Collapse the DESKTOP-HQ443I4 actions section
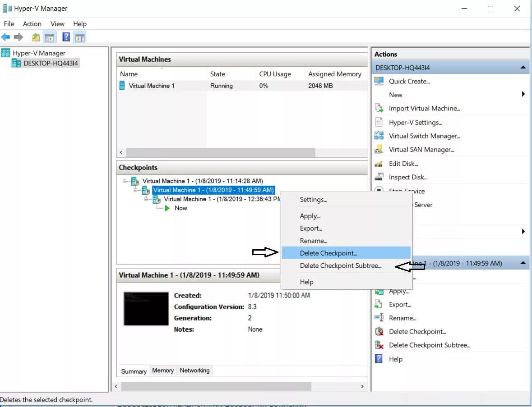 (523, 67)
